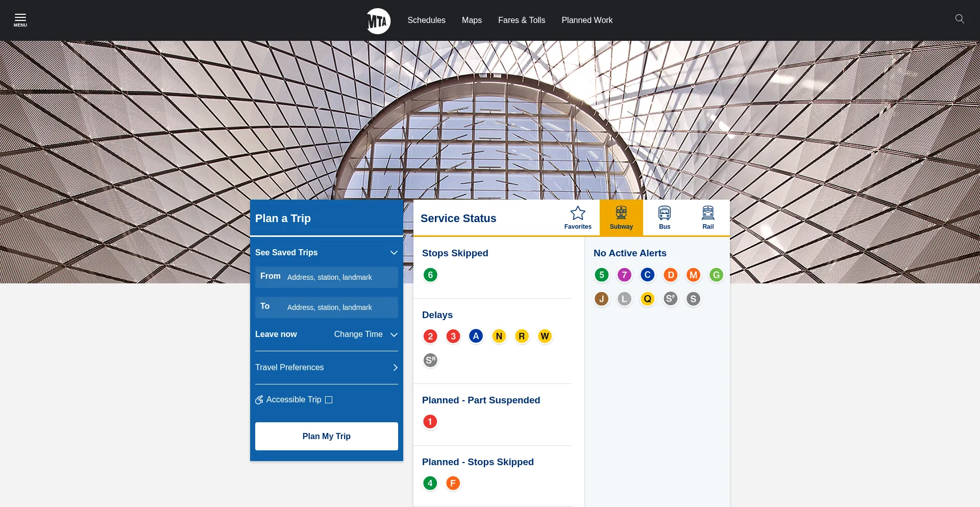Viewport: 980px width, 507px height.
Task: Switch to the Bus tab
Action: (x=665, y=218)
